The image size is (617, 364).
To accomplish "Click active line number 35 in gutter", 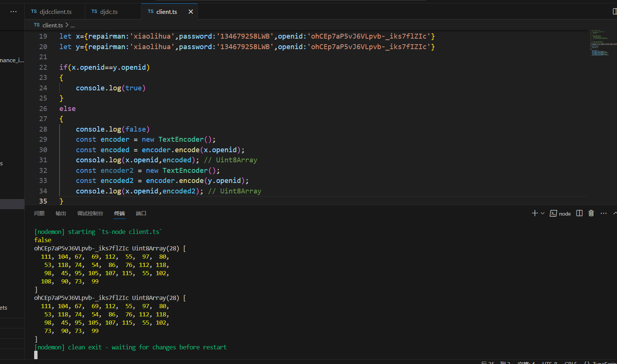I will [43, 201].
